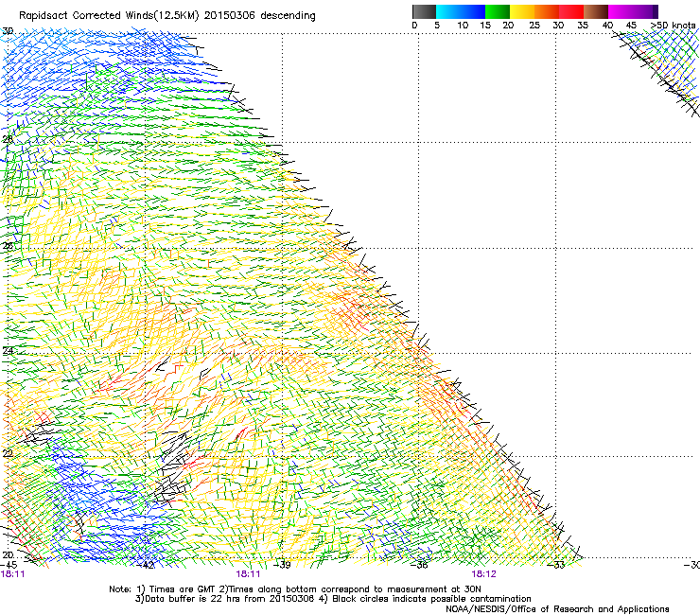Click the green 15–20 knots legend segment
Screen dimensions: 700x615
(x=498, y=11)
